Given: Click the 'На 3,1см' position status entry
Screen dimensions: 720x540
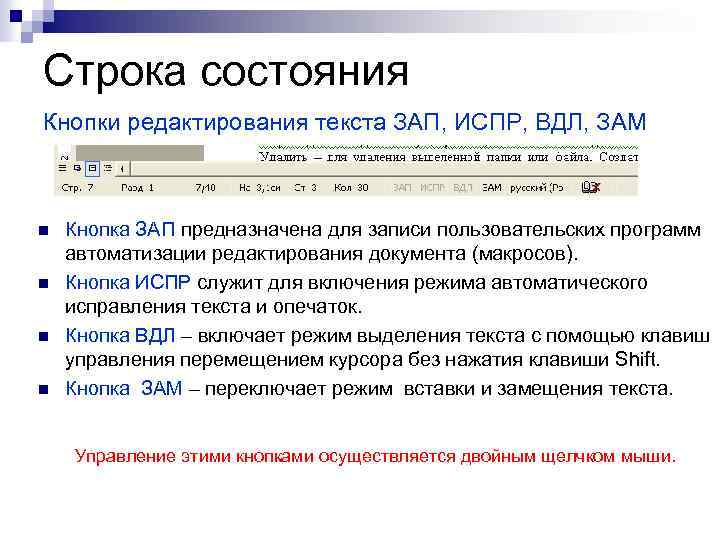Looking at the screenshot, I should point(260,187).
